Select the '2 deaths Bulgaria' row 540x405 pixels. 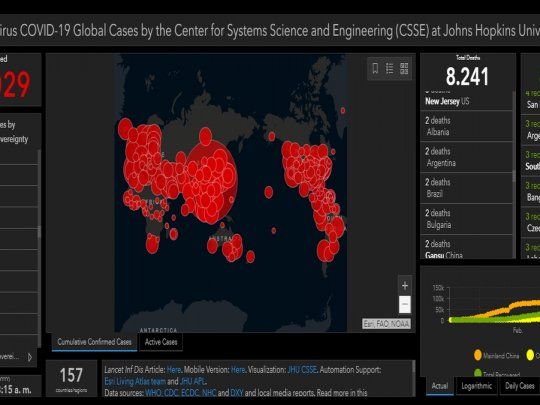tap(466, 219)
